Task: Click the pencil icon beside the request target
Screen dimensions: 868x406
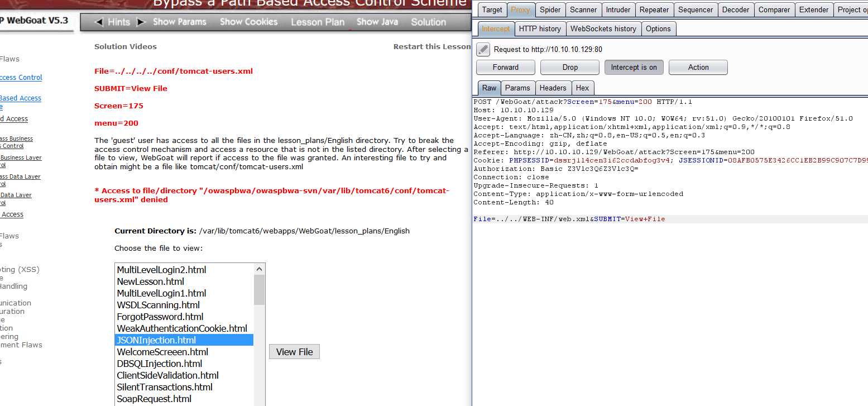Action: click(x=483, y=49)
